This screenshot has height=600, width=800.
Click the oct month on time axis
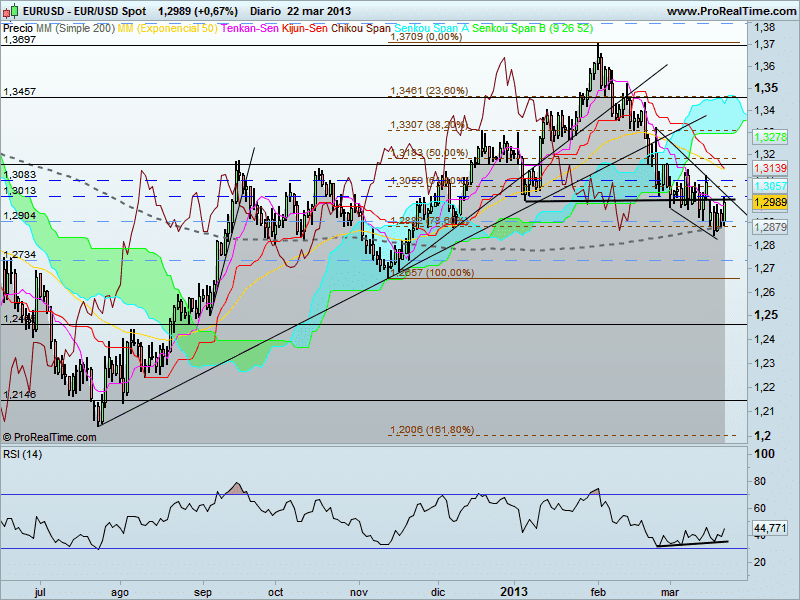(276, 592)
